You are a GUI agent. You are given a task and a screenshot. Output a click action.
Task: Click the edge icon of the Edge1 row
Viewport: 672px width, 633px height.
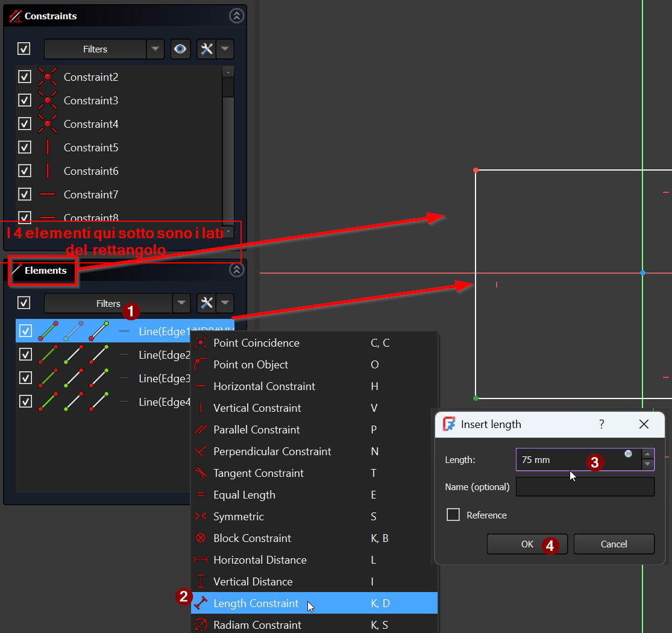coord(48,331)
